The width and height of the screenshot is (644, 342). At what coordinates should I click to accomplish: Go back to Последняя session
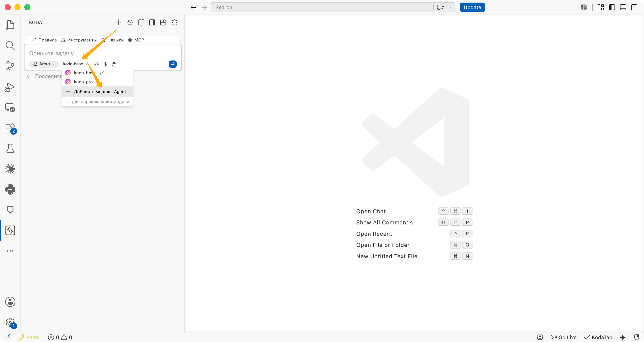coord(44,76)
